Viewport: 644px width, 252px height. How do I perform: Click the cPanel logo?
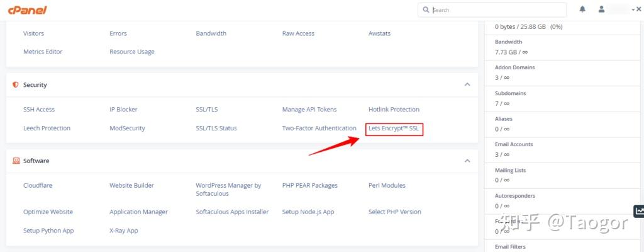(x=18, y=10)
